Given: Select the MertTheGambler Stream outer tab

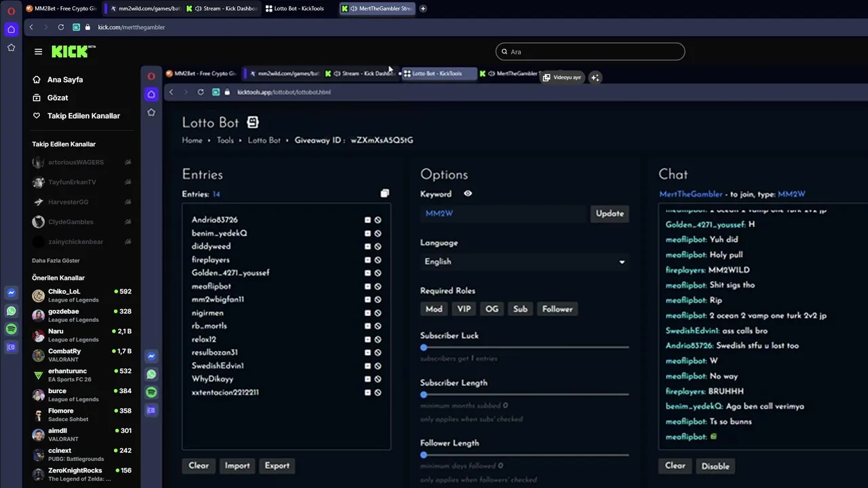Looking at the screenshot, I should (377, 9).
